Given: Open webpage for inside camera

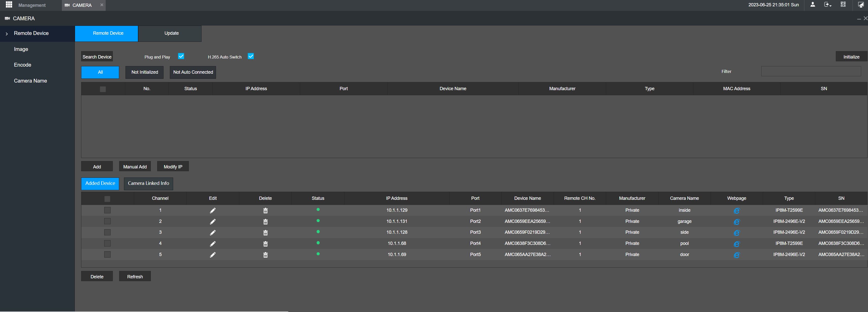Looking at the screenshot, I should point(737,211).
